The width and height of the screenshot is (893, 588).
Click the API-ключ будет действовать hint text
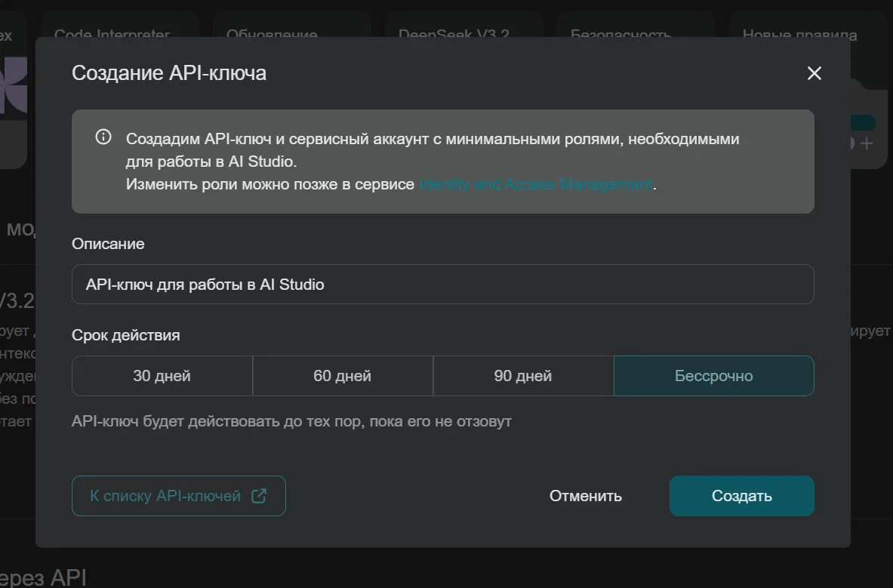tap(291, 421)
